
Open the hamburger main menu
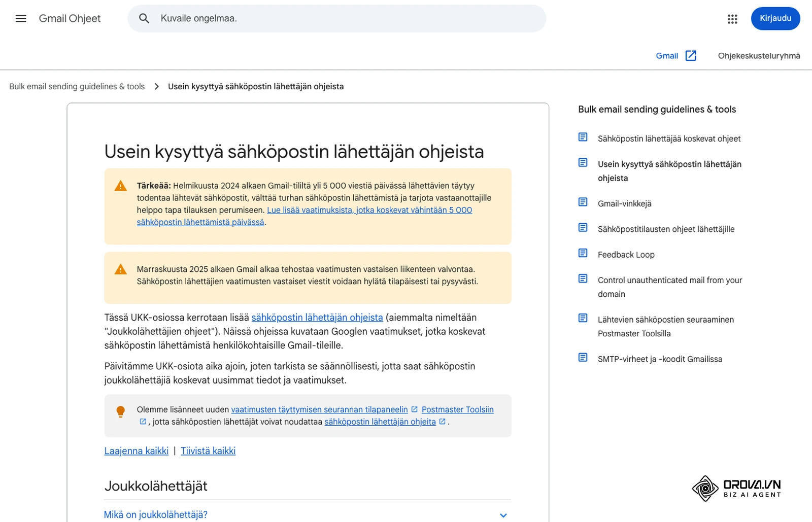21,19
